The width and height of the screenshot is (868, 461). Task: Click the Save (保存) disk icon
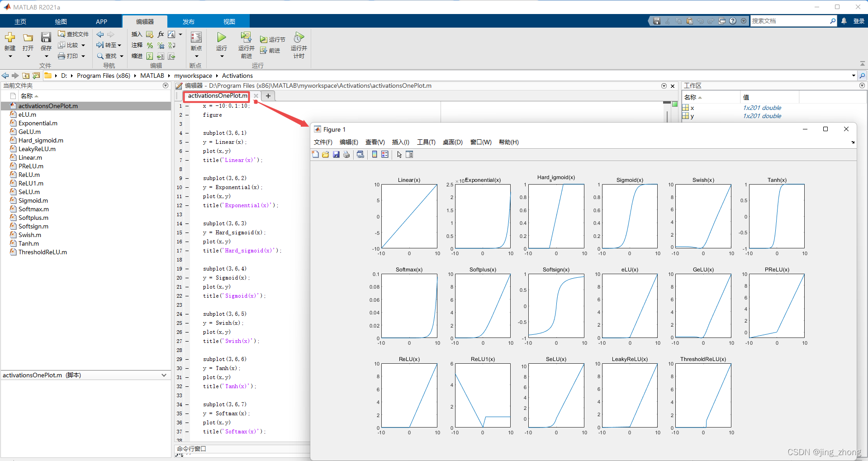(46, 37)
